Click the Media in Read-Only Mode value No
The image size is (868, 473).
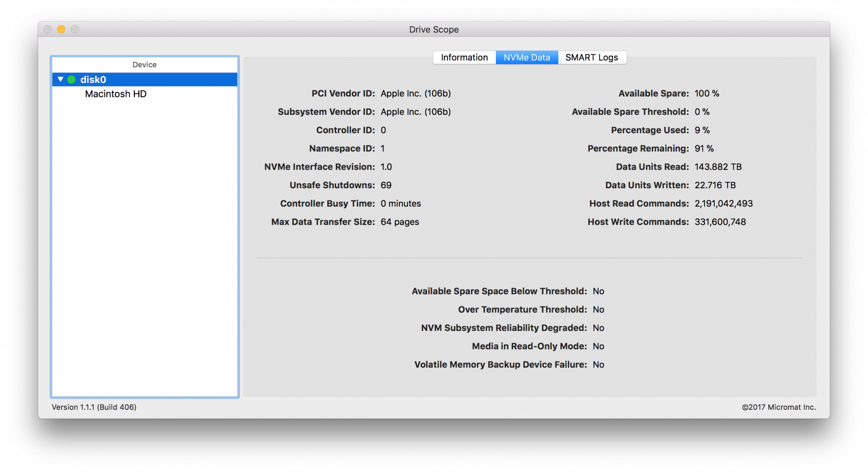click(x=598, y=346)
